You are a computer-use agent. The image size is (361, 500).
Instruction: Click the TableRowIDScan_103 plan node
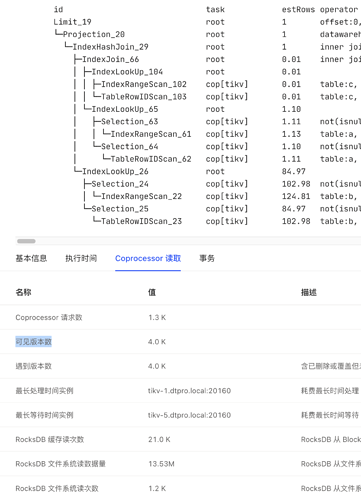[x=144, y=97]
